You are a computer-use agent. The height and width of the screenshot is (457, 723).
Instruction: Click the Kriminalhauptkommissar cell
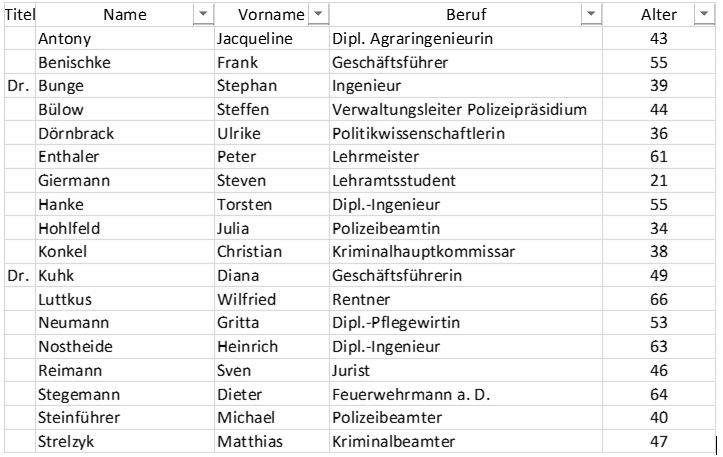466,252
